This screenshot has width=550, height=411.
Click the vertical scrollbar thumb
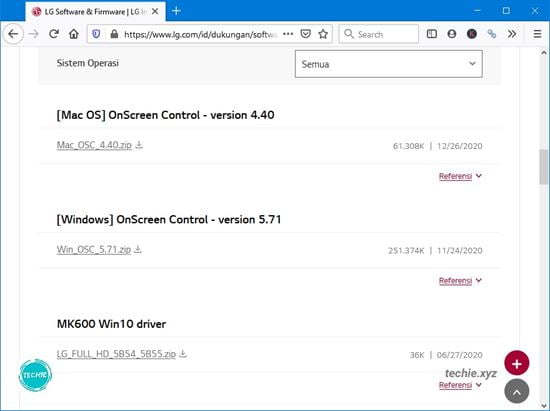click(544, 167)
